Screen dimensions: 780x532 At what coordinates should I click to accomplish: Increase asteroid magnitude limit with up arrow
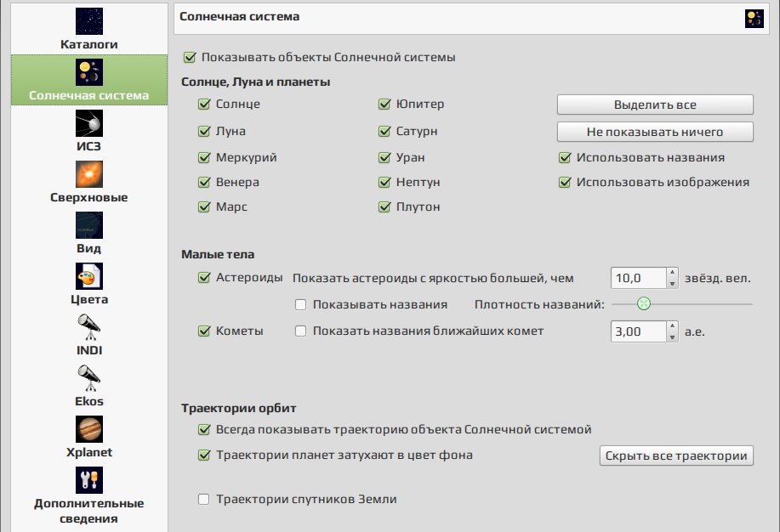click(672, 273)
